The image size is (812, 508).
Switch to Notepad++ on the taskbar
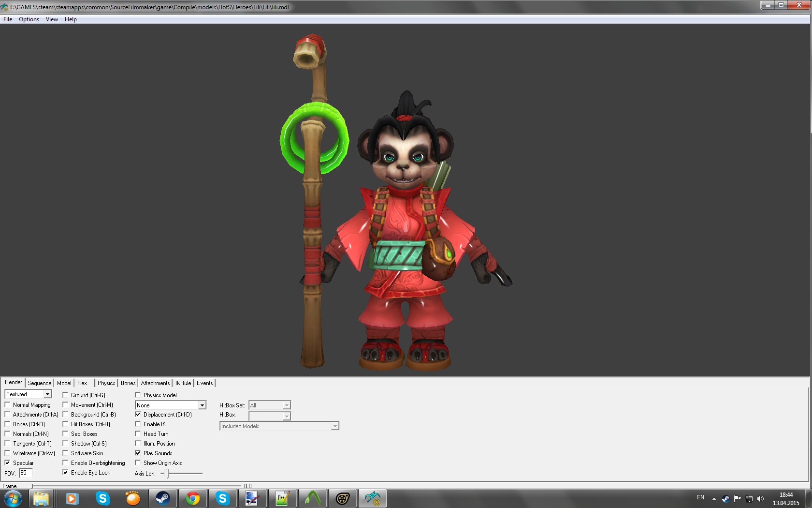point(282,498)
